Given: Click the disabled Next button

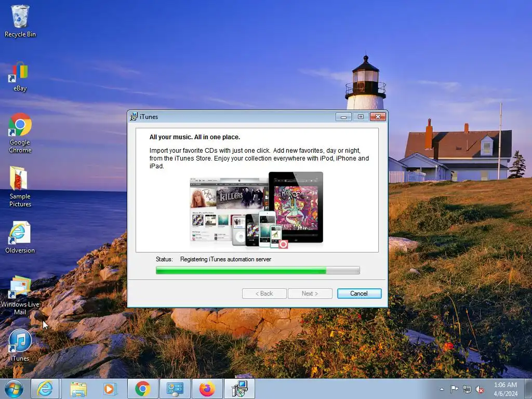Looking at the screenshot, I should coord(310,294).
